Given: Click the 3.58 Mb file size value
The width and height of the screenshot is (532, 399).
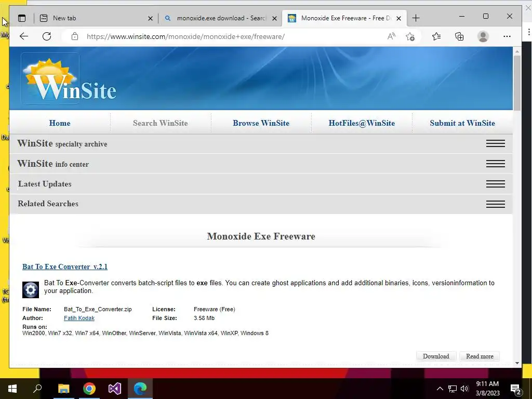Looking at the screenshot, I should click(x=204, y=318).
